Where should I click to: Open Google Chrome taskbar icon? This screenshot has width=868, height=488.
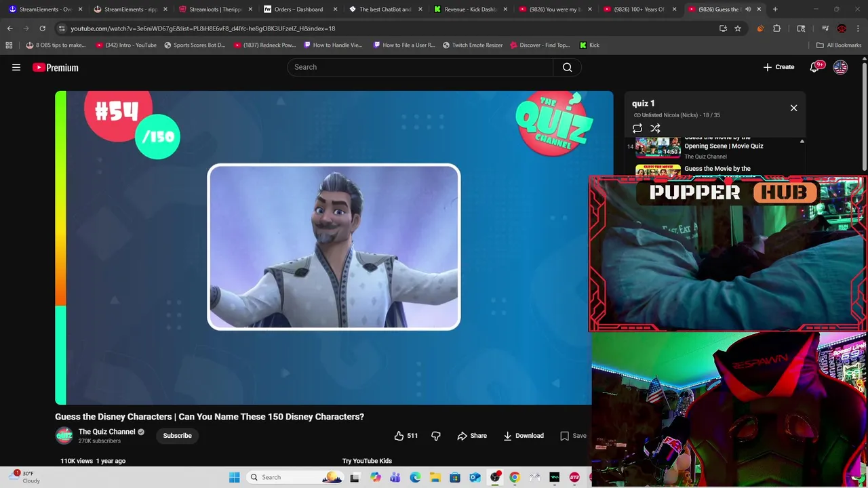tap(515, 477)
